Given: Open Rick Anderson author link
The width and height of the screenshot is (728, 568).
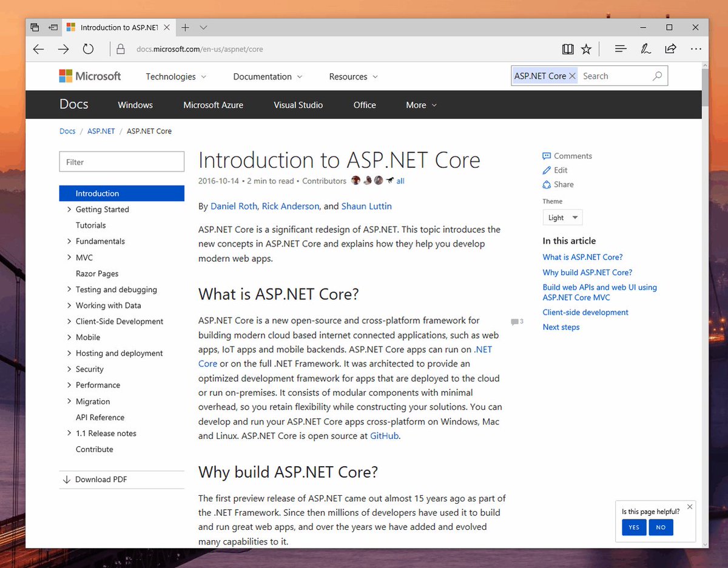Looking at the screenshot, I should [x=291, y=206].
